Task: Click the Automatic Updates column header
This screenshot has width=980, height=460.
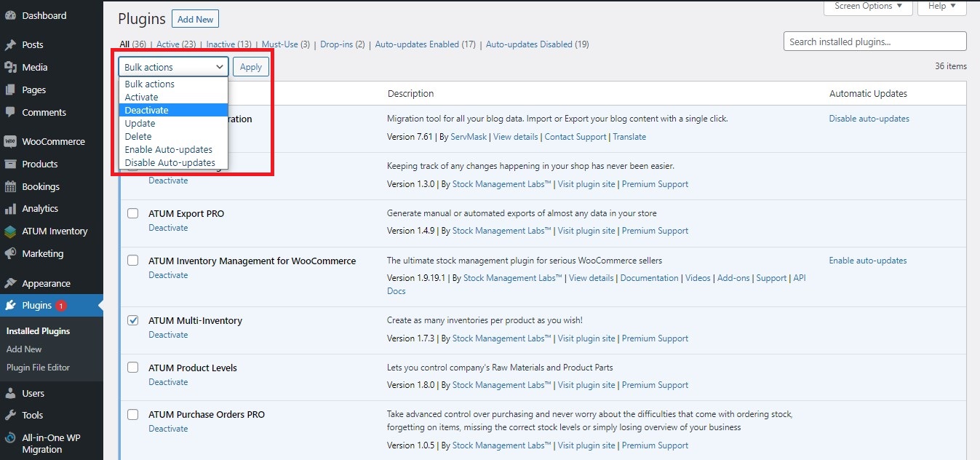Action: (x=868, y=93)
